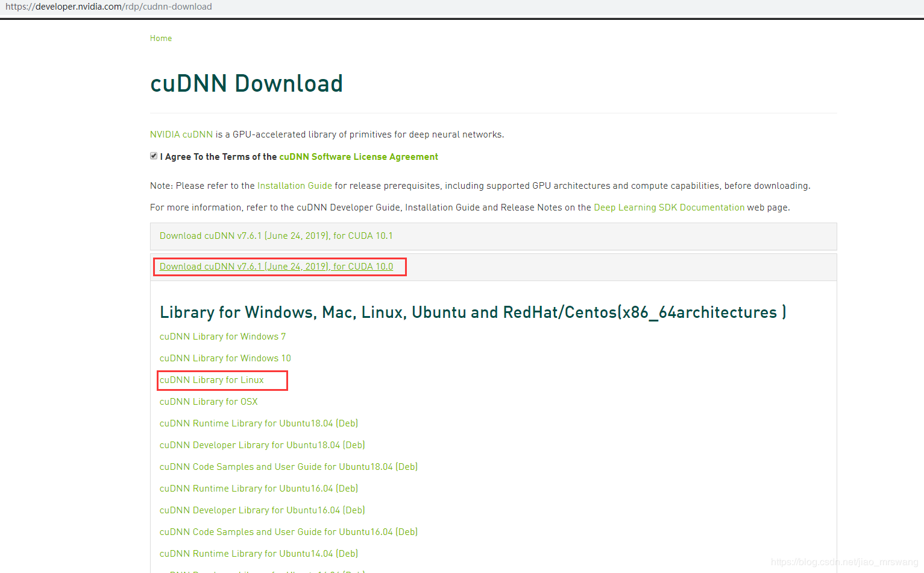The image size is (924, 573).
Task: Click the Home breadcrumb link
Action: [x=161, y=38]
